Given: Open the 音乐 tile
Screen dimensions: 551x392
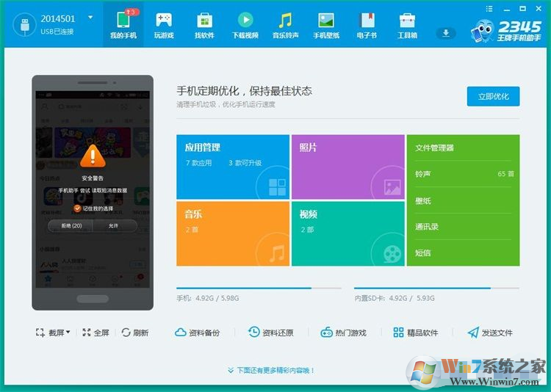Looking at the screenshot, I should click(x=233, y=233).
